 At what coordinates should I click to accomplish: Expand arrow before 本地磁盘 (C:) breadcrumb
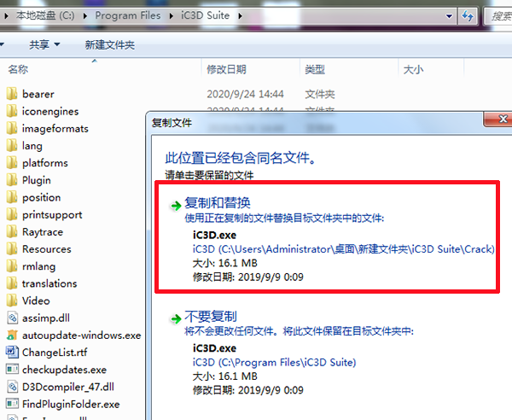(x=6, y=15)
